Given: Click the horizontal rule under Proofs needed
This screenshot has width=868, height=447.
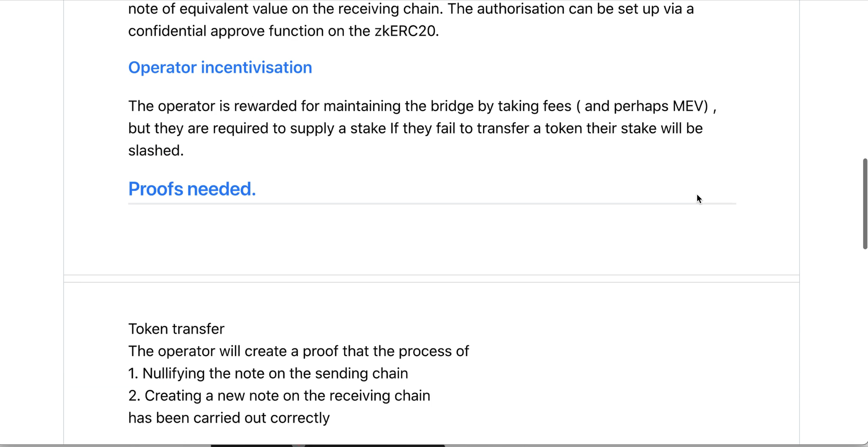Looking at the screenshot, I should tap(432, 204).
